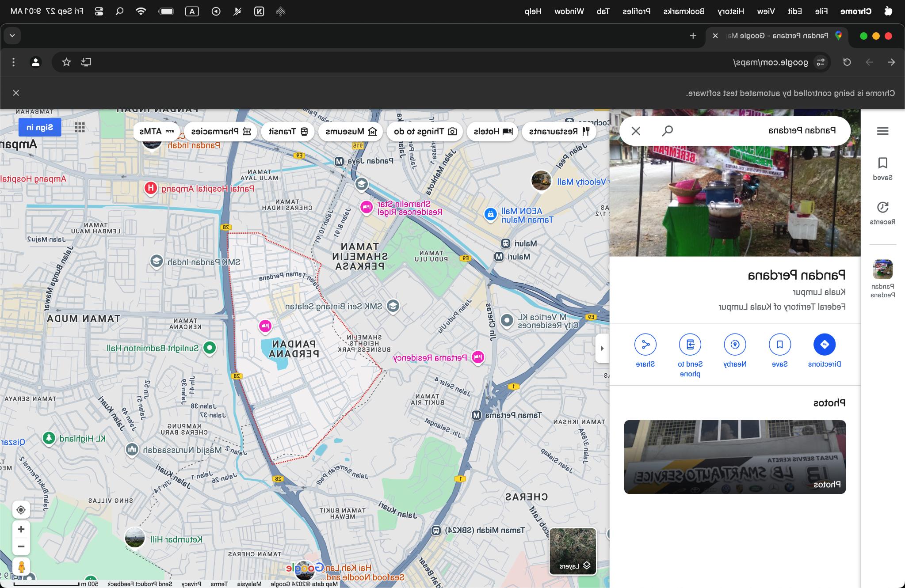This screenshot has width=905, height=588.
Task: Get Directions to Pandan Perdana
Action: [824, 351]
